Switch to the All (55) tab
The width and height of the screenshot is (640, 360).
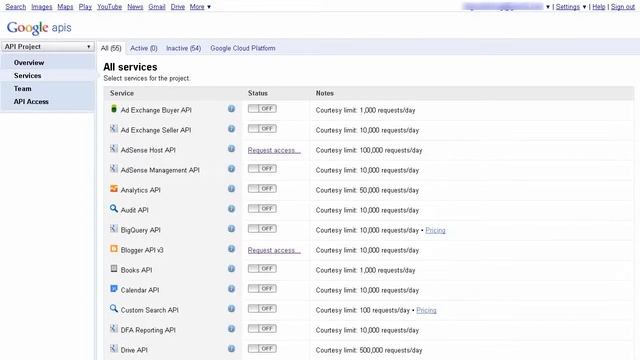(x=111, y=48)
